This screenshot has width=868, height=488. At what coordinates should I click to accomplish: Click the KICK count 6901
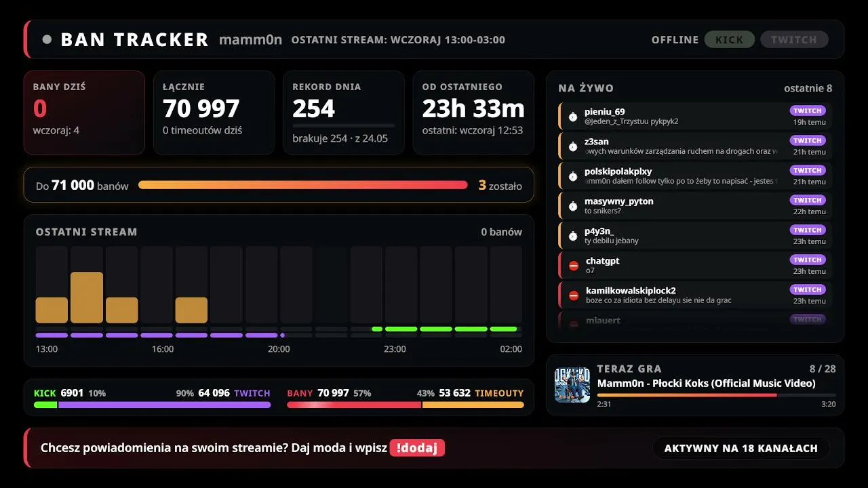(x=72, y=393)
